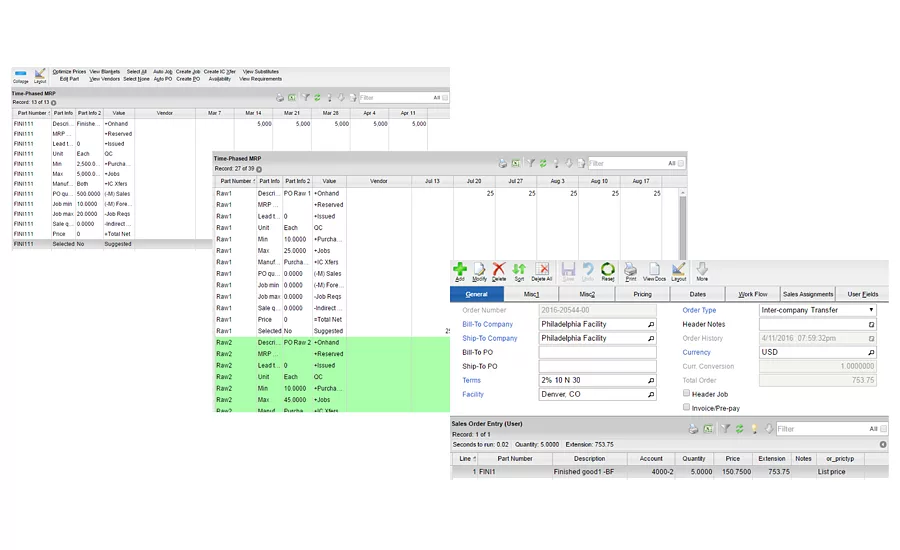The height and width of the screenshot is (550, 900).
Task: Click the Bill-To PO input field
Action: [597, 352]
